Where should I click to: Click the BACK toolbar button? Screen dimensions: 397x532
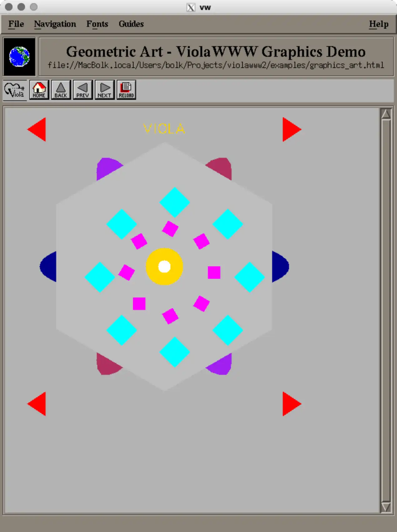coord(61,90)
